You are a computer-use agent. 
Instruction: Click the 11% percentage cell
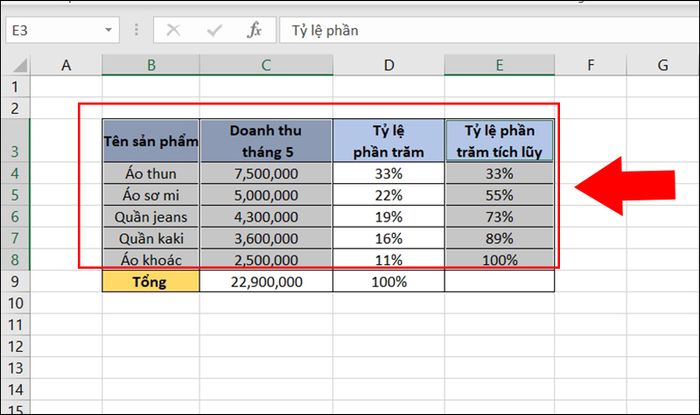pyautogui.click(x=389, y=260)
